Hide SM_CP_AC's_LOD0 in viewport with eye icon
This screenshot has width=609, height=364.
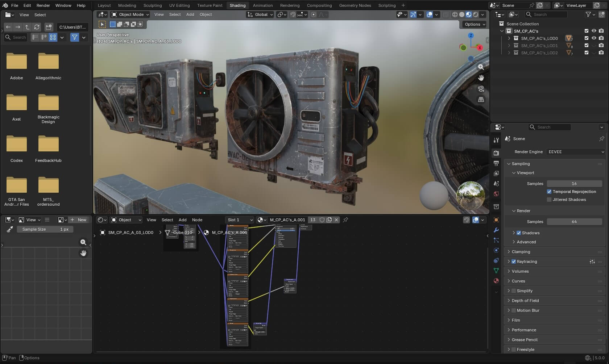pyautogui.click(x=594, y=38)
